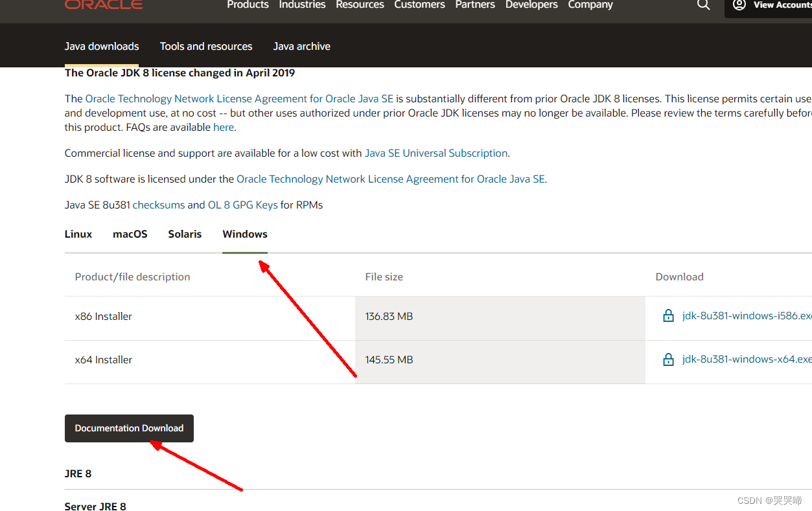Open the FAQs 'here' link

coord(224,127)
